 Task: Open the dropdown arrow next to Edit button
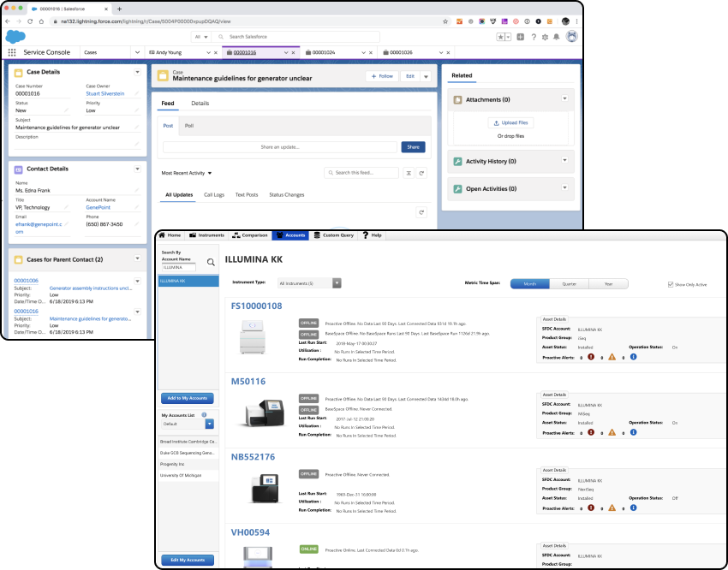tap(426, 76)
